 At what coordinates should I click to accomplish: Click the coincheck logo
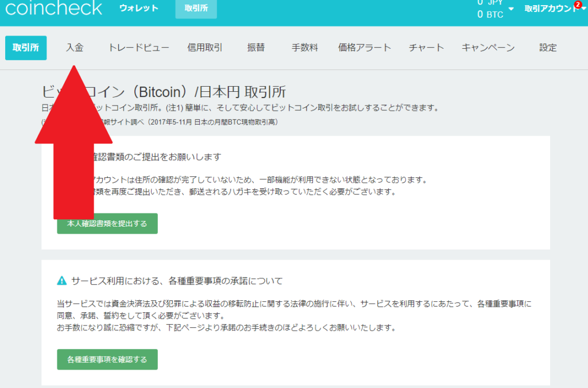tap(53, 8)
